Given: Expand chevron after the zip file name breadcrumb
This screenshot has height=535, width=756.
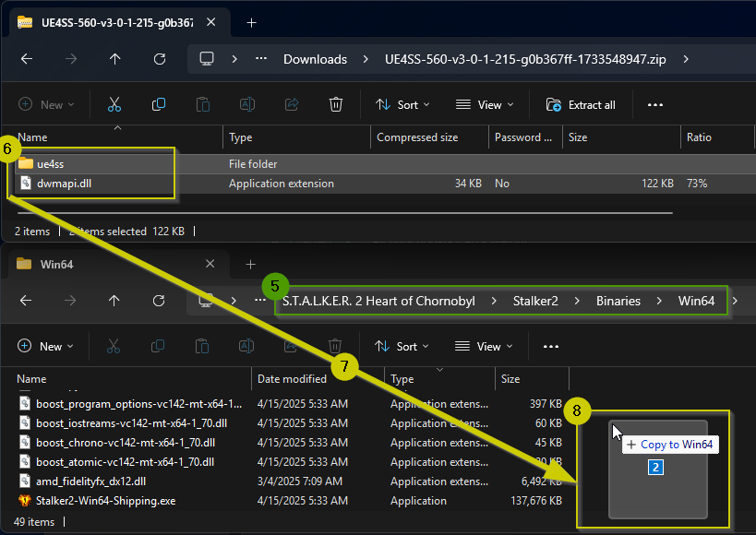Looking at the screenshot, I should [x=686, y=59].
